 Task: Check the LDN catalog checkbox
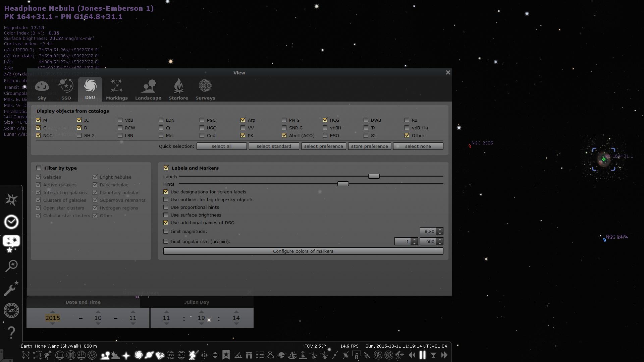pyautogui.click(x=161, y=120)
